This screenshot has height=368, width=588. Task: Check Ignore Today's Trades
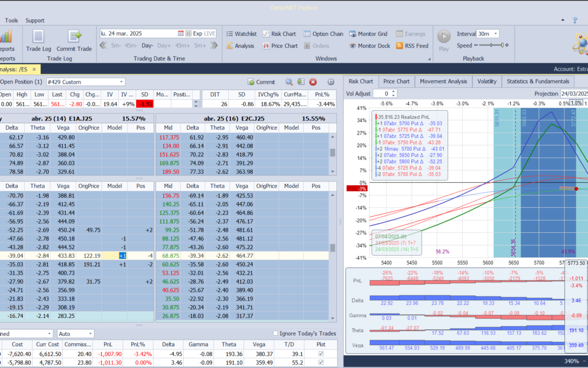[x=275, y=333]
